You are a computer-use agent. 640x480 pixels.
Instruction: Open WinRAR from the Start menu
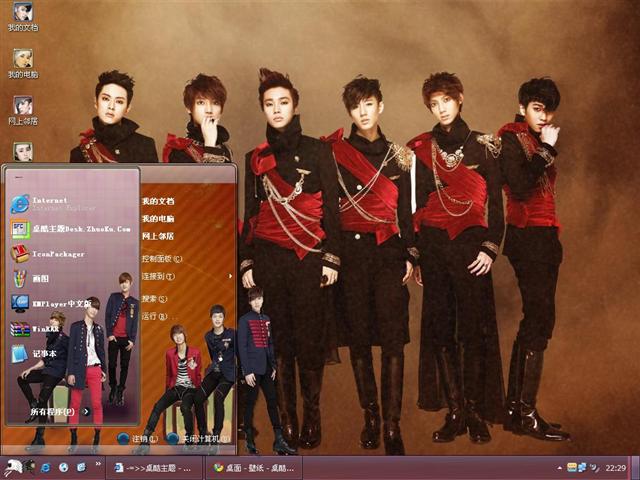click(x=35, y=329)
